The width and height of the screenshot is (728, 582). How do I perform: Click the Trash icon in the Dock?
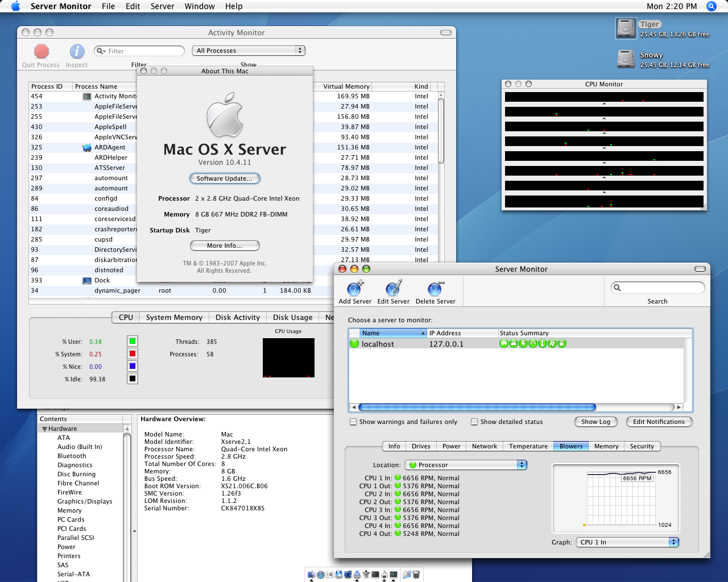[x=416, y=575]
